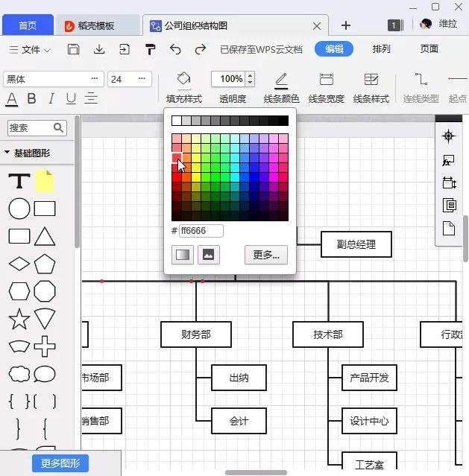Click the horizontal scrollbar at bottom

point(256,473)
